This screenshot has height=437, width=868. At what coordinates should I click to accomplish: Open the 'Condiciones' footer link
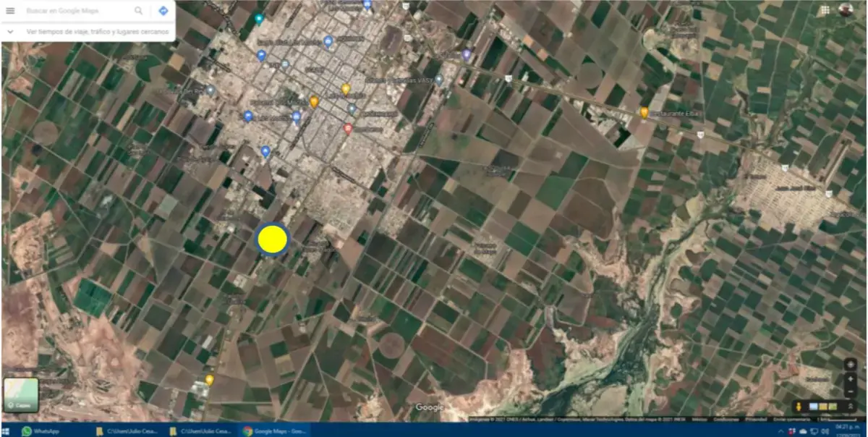(726, 420)
